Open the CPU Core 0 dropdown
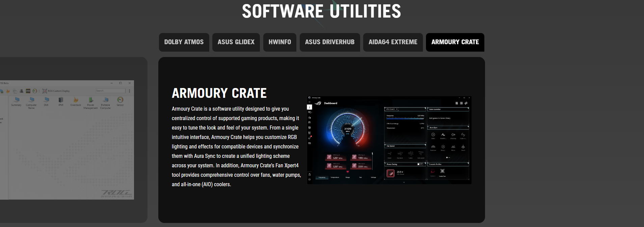Screen dimensions: 644x227 tap(392, 109)
